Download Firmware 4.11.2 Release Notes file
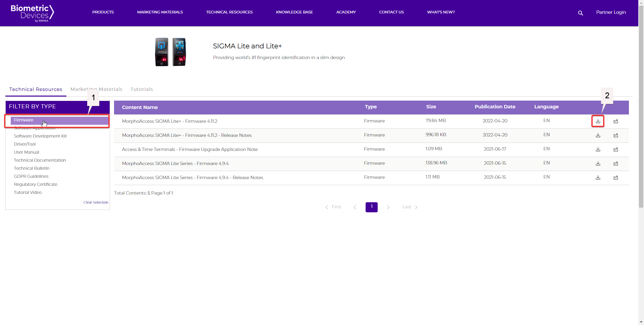Viewport: 644px width, 325px height. (x=598, y=135)
